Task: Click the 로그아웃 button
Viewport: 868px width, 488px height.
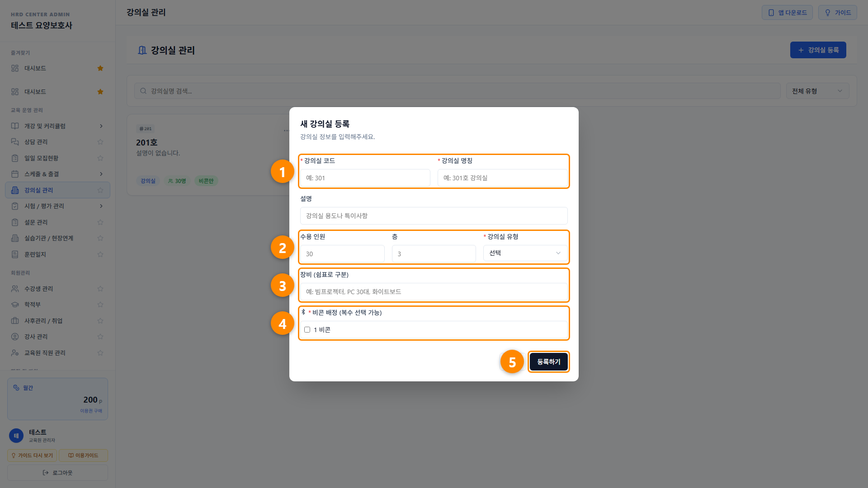Action: pos(57,473)
